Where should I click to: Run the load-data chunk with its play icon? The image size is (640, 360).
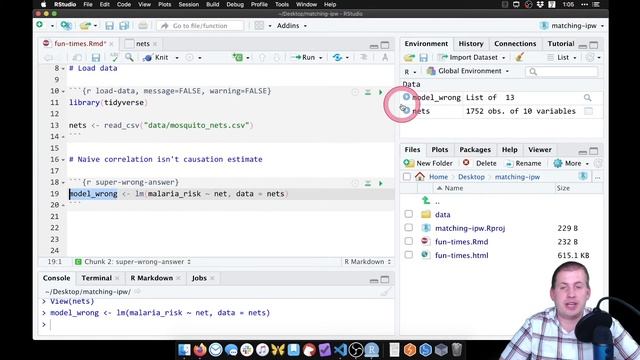tap(380, 92)
